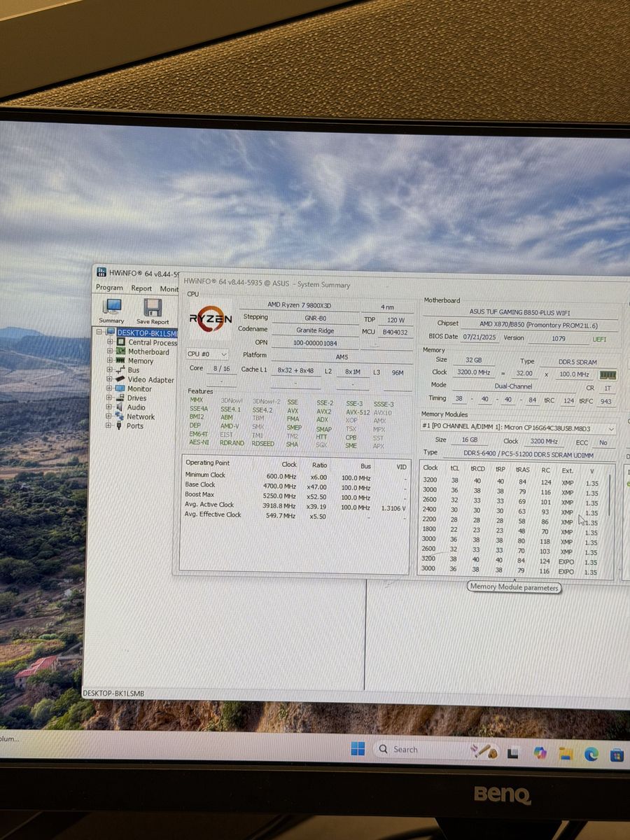Open Microsoft Store from the taskbar

617,755
